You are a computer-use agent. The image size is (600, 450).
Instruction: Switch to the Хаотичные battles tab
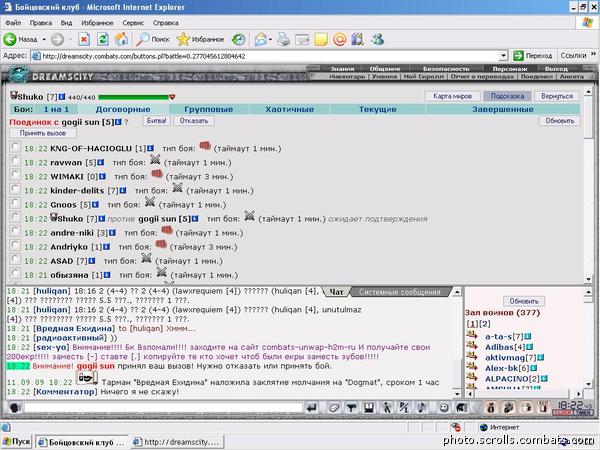[x=290, y=109]
